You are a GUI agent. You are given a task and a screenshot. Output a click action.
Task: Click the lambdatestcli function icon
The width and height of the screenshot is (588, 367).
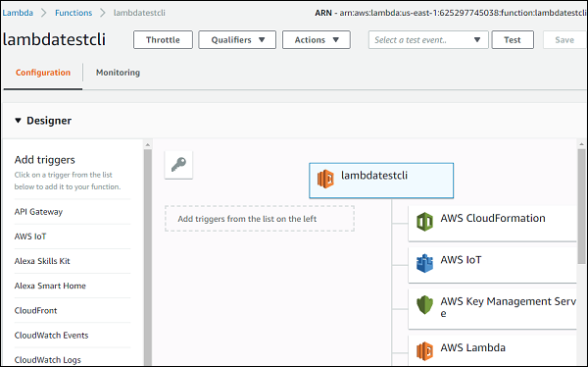[325, 179]
